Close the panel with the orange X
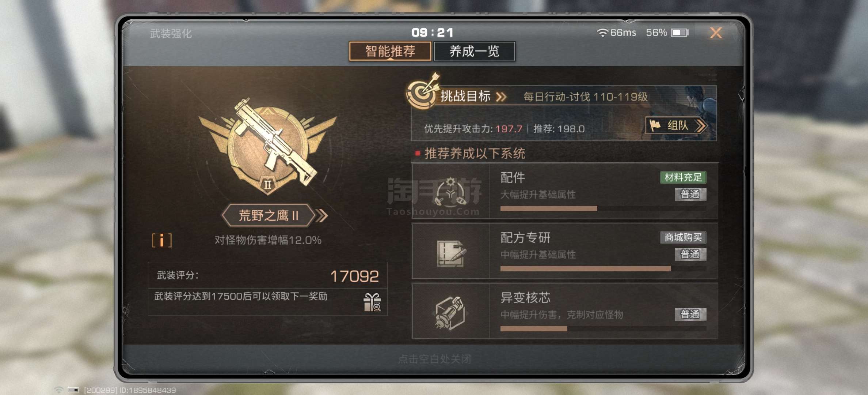The width and height of the screenshot is (868, 395). (716, 33)
